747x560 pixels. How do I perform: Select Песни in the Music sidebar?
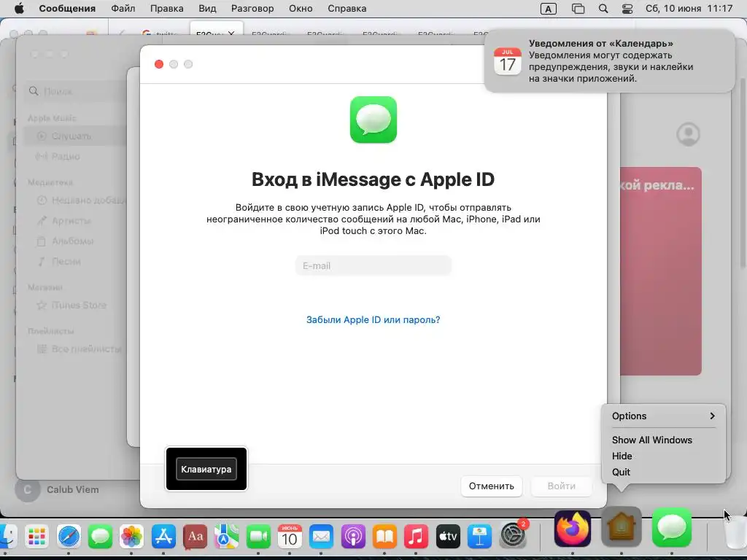[66, 262]
